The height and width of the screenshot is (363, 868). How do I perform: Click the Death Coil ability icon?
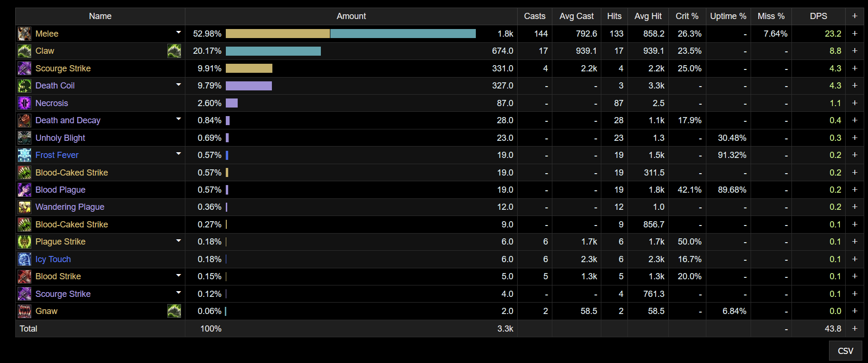[24, 86]
